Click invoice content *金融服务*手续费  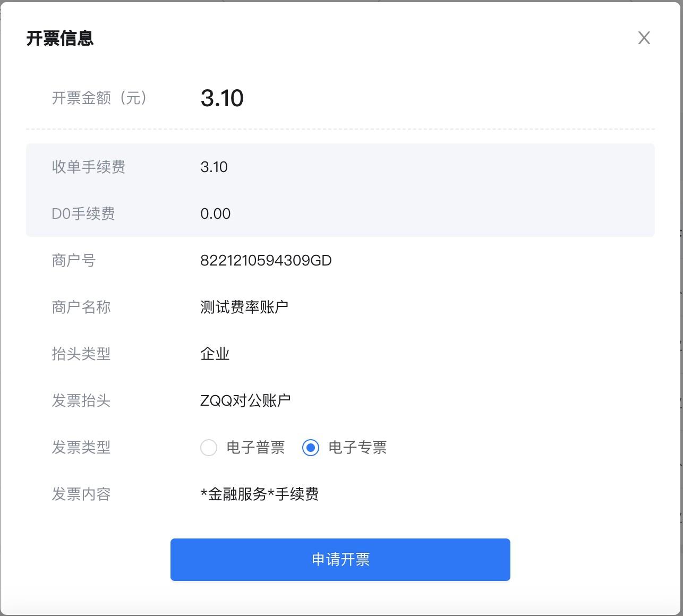[259, 494]
